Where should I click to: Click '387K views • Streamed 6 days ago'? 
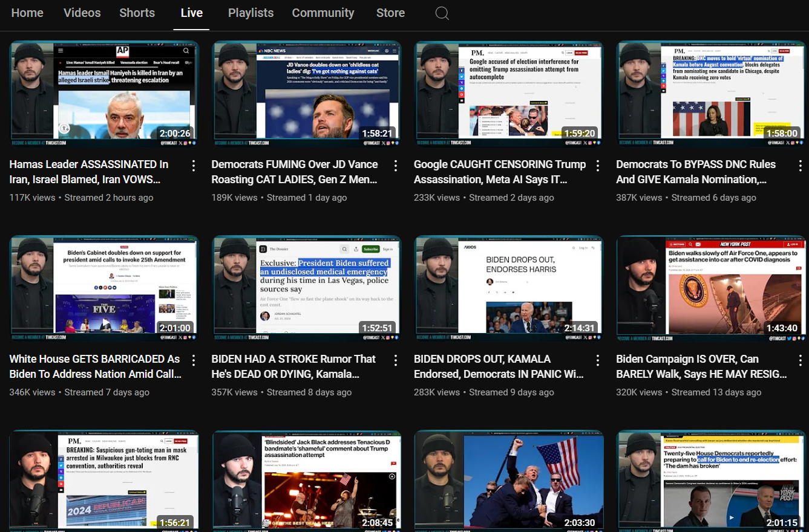[686, 198]
